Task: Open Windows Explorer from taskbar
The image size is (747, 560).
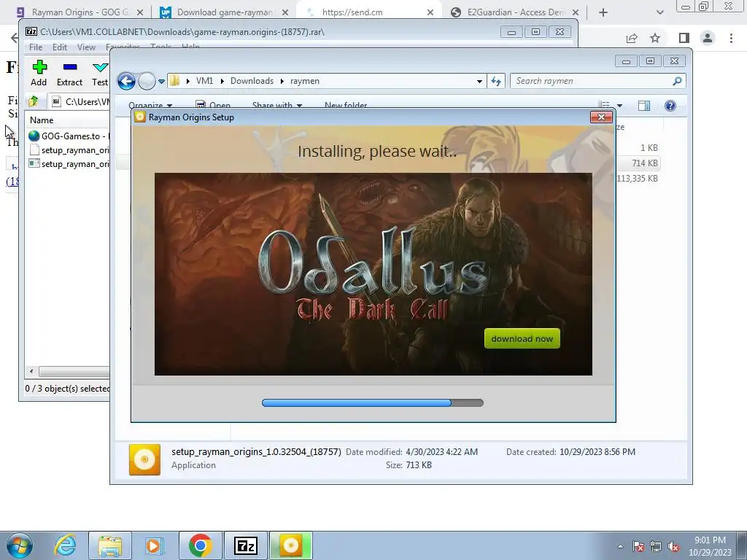Action: 110,545
